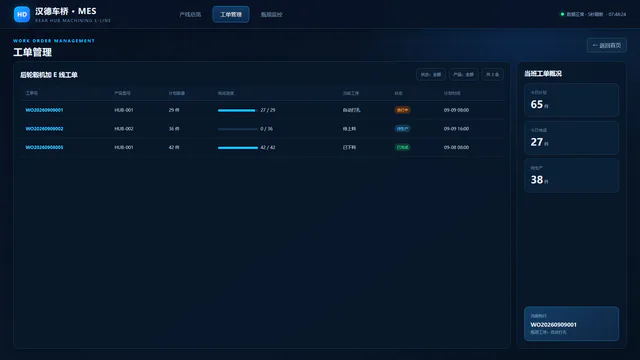Viewport: 640px width, 360px height.
Task: Click the 返回首页 back button
Action: tap(607, 45)
